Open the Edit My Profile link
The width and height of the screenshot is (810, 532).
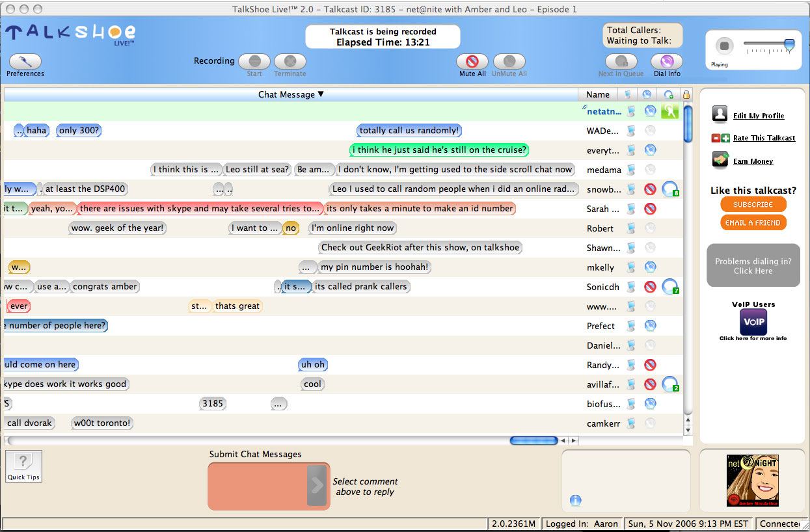pyautogui.click(x=759, y=116)
